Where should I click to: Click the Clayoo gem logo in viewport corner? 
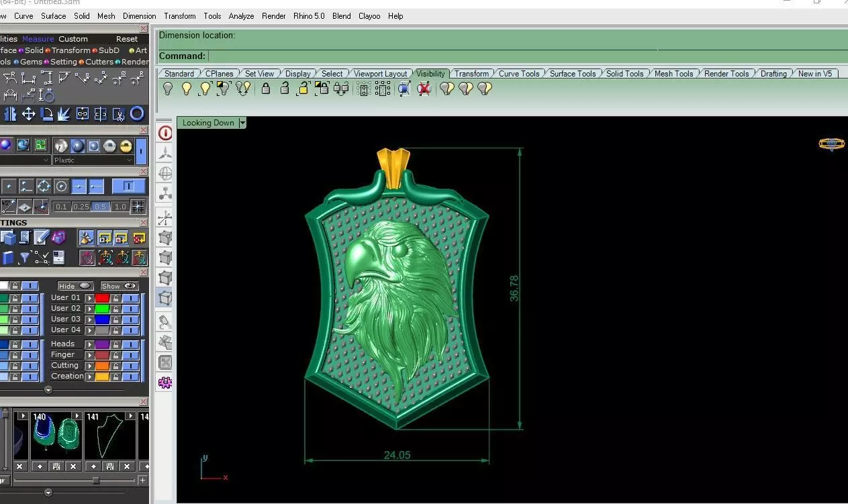(x=831, y=144)
